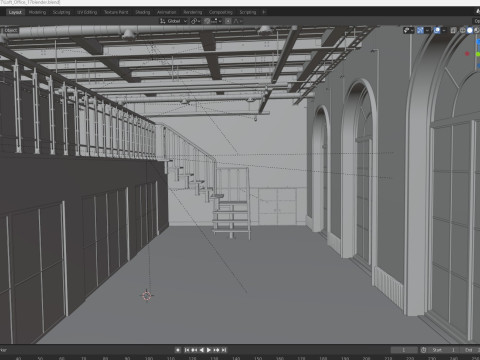Switch to solid viewport shading
Image resolution: width=480 pixels, height=360 pixels.
click(470, 30)
